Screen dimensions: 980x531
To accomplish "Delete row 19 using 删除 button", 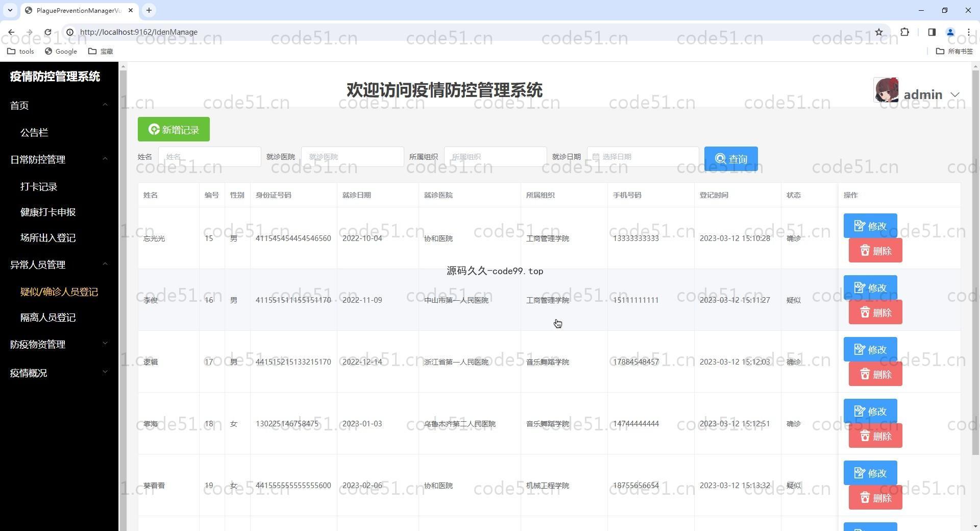I will click(875, 497).
